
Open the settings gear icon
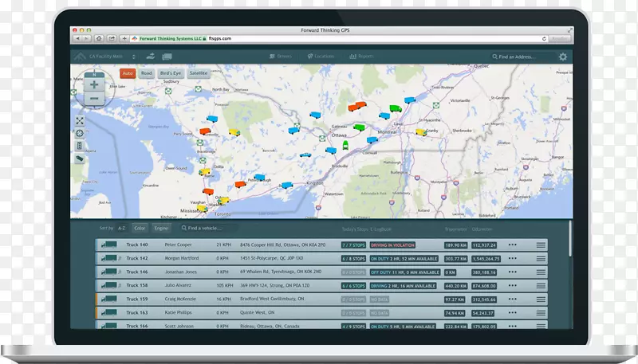(563, 57)
